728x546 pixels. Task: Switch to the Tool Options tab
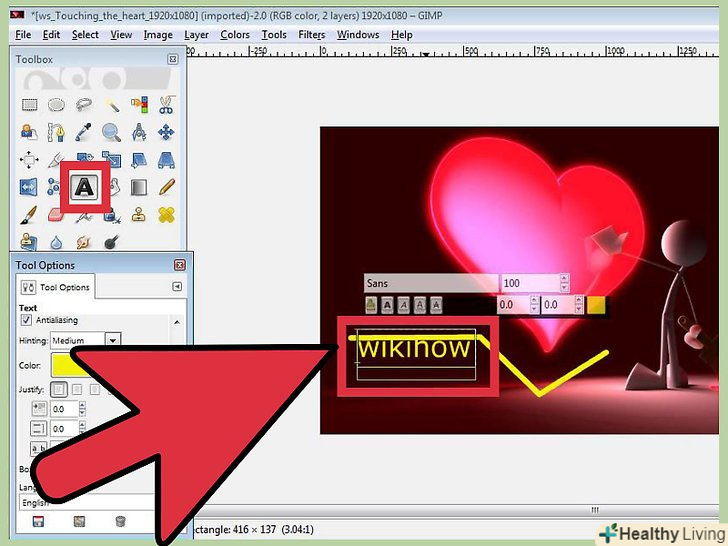tap(55, 287)
